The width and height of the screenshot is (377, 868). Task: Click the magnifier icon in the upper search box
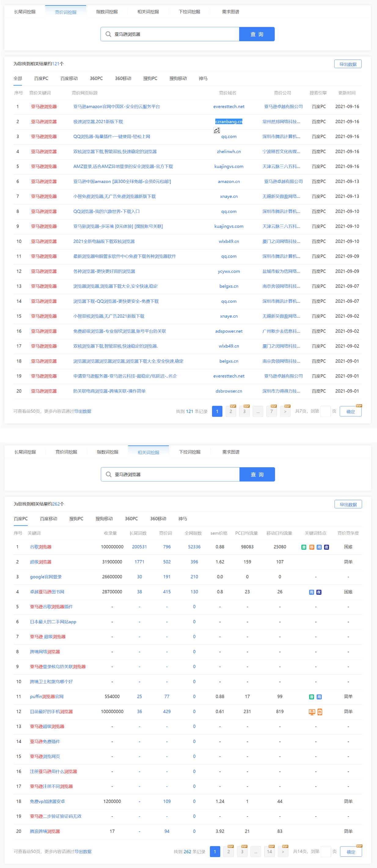click(108, 34)
